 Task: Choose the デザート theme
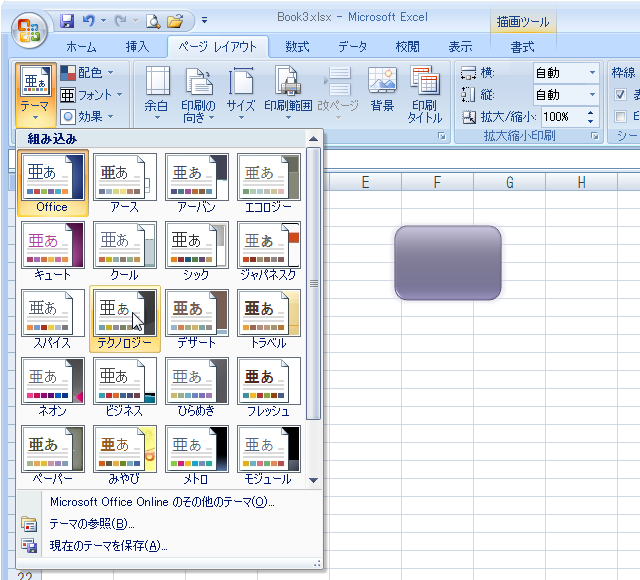[x=196, y=319]
